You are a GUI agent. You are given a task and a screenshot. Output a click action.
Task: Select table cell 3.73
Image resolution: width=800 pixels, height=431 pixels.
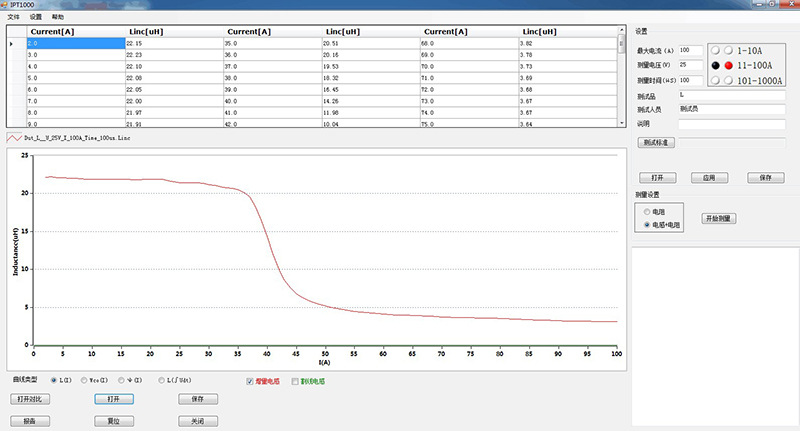pyautogui.click(x=568, y=67)
